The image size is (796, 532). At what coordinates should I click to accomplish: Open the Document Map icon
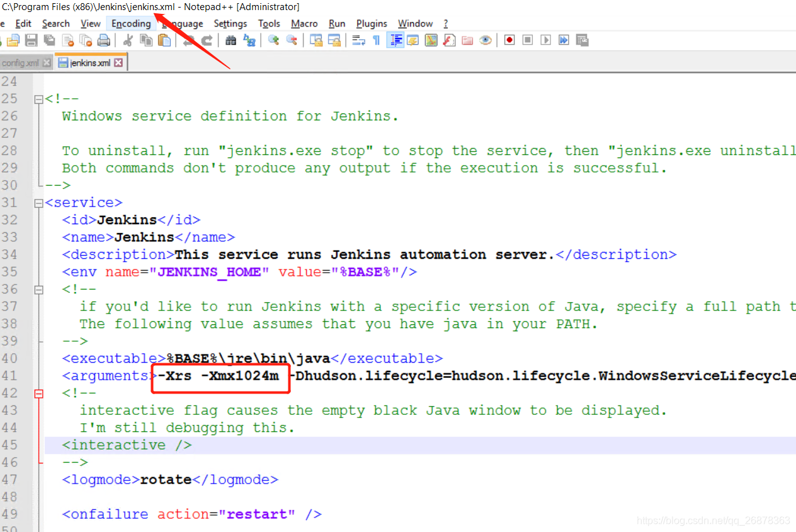(x=431, y=40)
